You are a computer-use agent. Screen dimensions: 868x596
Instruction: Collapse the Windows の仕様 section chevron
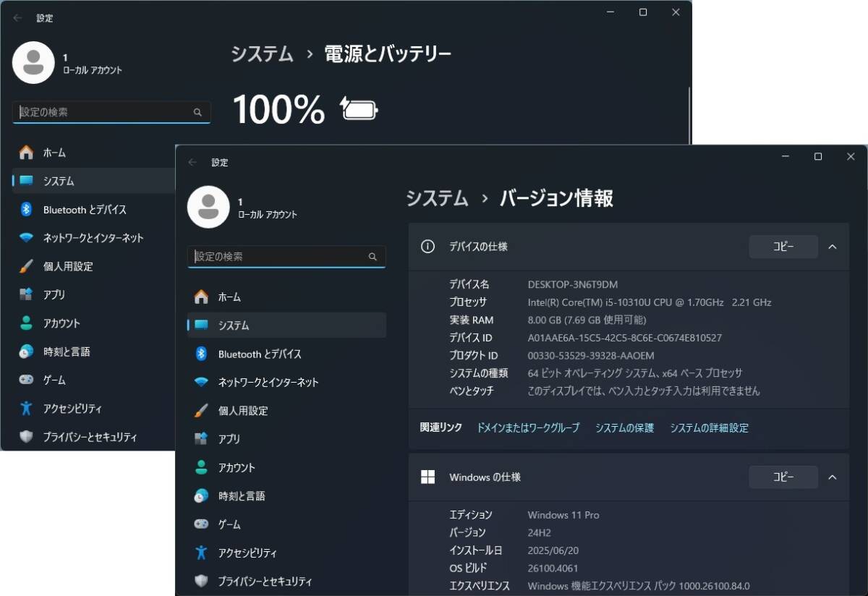click(x=832, y=477)
